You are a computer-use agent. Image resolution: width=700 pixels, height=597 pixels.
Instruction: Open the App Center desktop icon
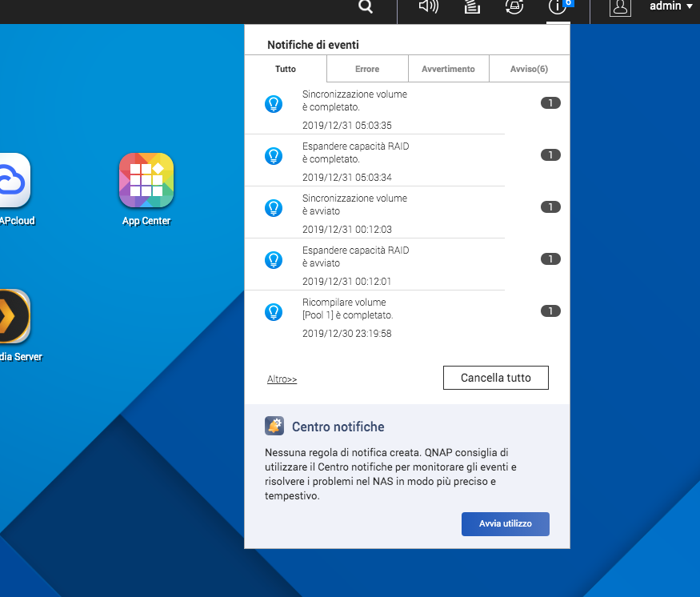[146, 180]
